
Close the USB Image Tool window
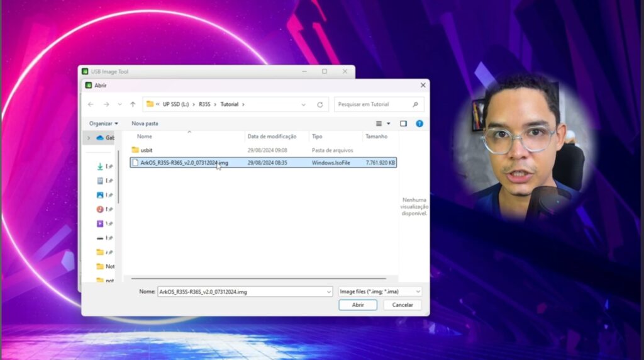point(345,72)
